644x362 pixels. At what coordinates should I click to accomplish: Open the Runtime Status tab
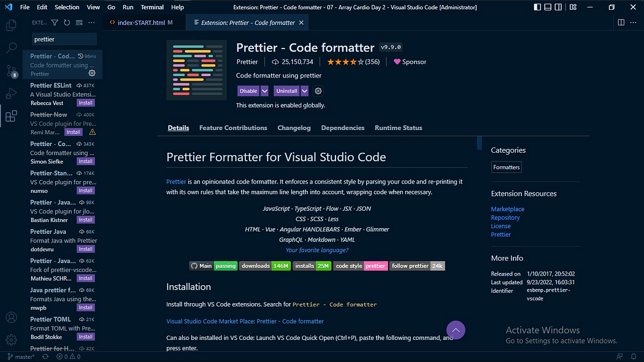[x=399, y=128]
